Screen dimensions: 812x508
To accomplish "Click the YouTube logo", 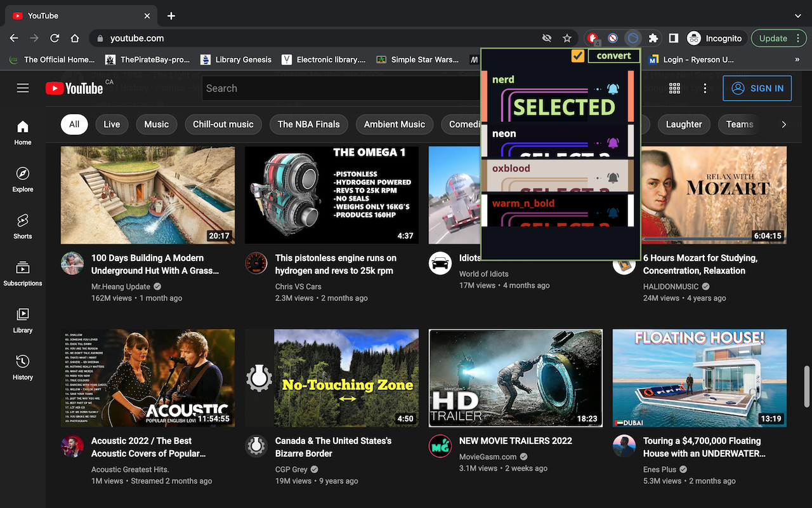I will (74, 88).
